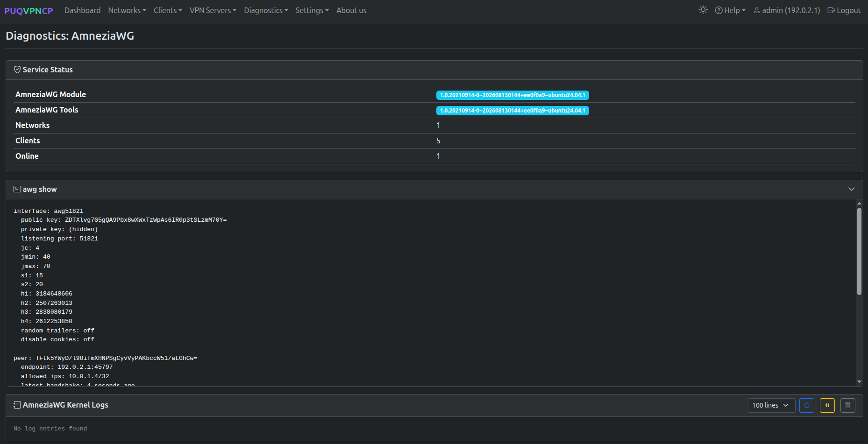The width and height of the screenshot is (868, 444).
Task: Go to the Dashboard page
Action: (x=82, y=10)
